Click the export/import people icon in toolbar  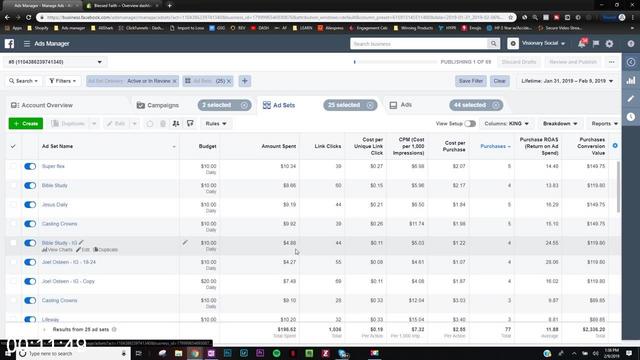(176, 124)
